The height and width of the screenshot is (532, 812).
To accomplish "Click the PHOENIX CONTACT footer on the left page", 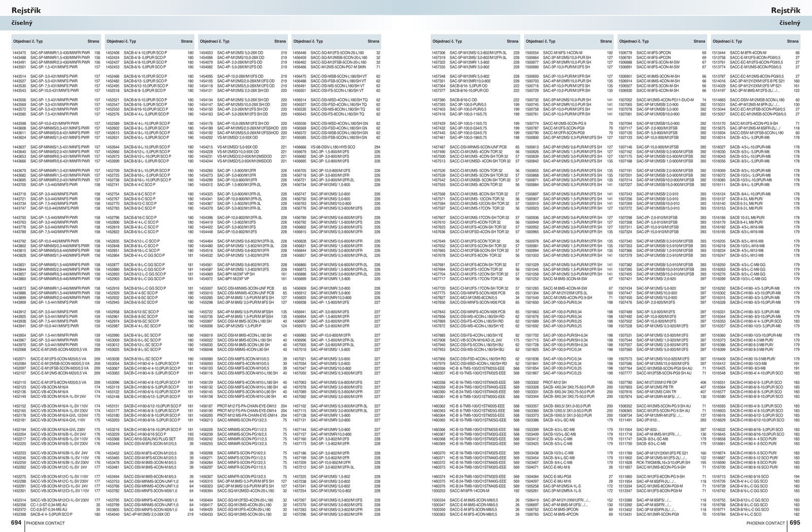I will click(x=46, y=523).
